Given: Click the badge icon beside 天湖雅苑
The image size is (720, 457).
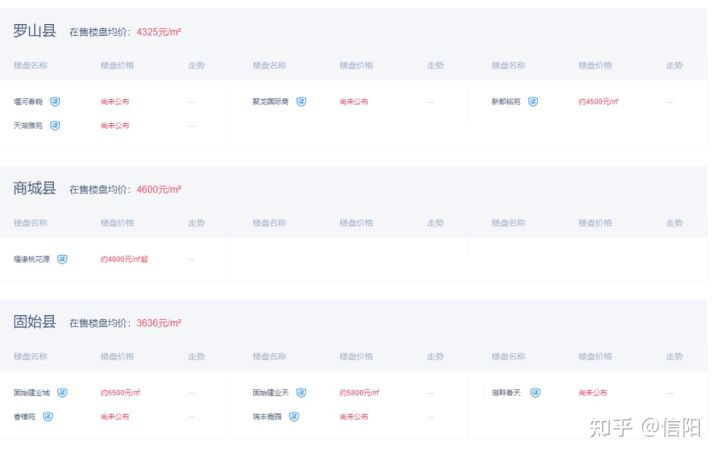Looking at the screenshot, I should pyautogui.click(x=55, y=125).
